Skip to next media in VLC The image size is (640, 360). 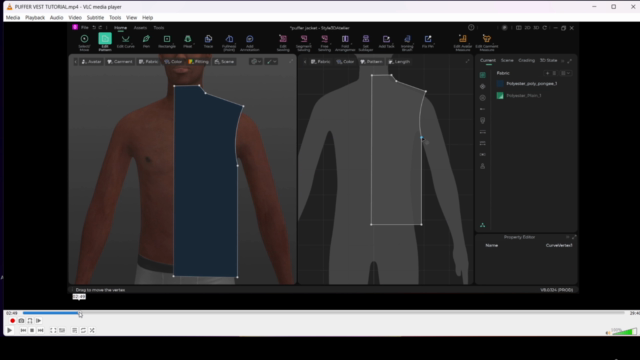coord(40,330)
